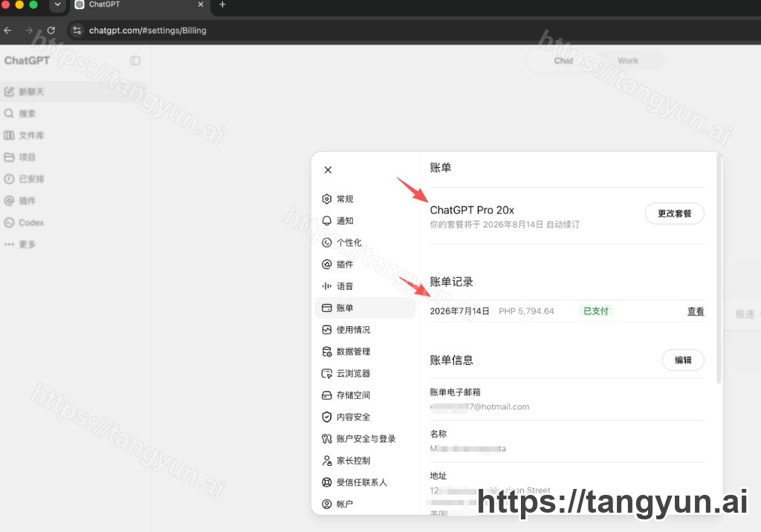
Task: Click the 受信任联系人 lifebuoy icon
Action: (x=327, y=482)
